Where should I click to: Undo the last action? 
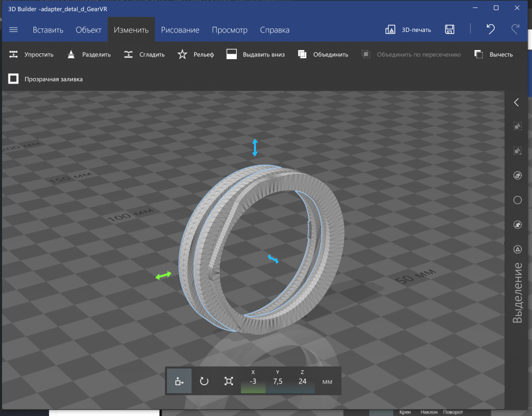491,30
